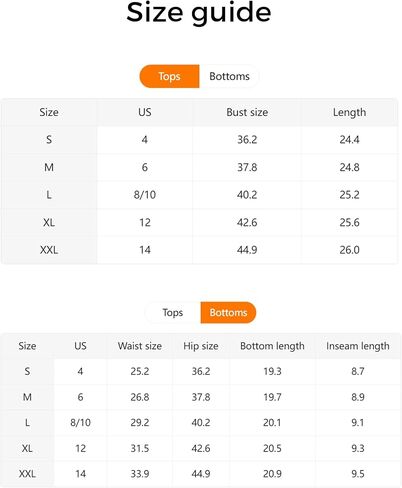The height and width of the screenshot is (488, 402).
Task: Select the XL row in Bottoms table
Action: click(200, 448)
